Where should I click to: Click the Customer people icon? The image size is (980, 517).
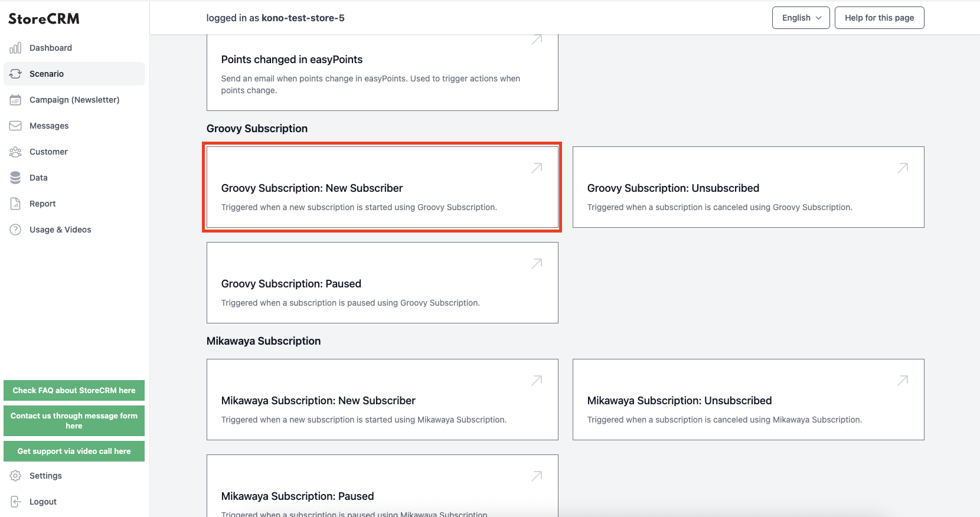tap(15, 152)
